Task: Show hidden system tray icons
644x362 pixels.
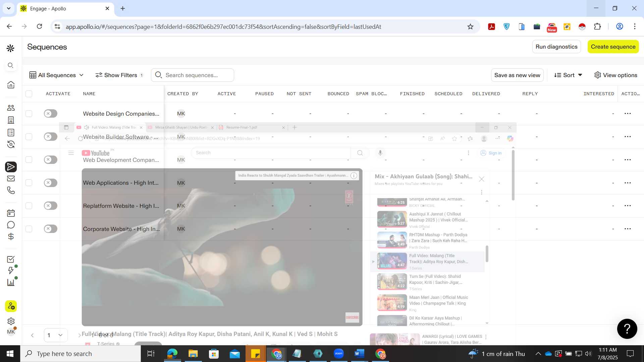Action: tap(538, 354)
